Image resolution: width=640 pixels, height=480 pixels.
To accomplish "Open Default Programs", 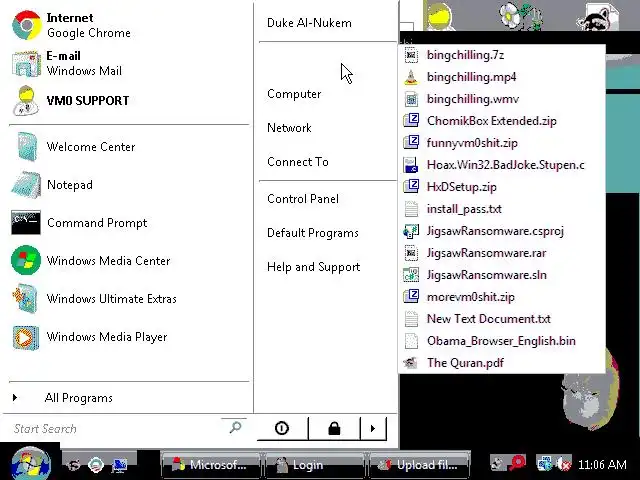I will click(x=313, y=233).
